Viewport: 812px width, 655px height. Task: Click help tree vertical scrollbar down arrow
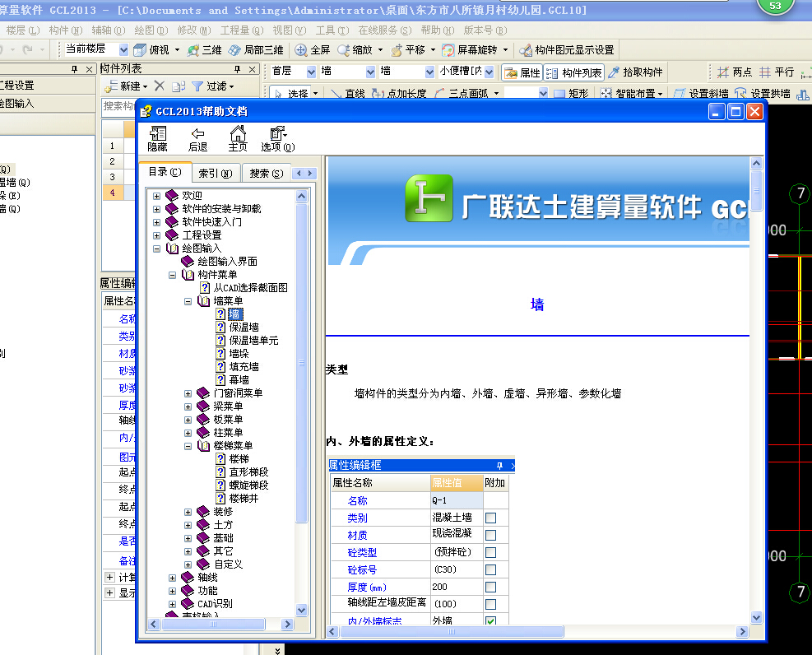[x=302, y=610]
